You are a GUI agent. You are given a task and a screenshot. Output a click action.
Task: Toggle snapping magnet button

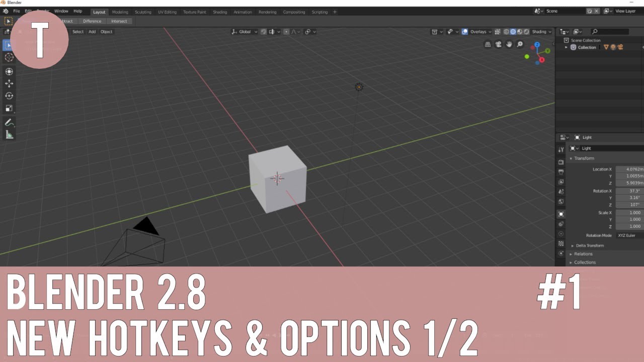[264, 32]
